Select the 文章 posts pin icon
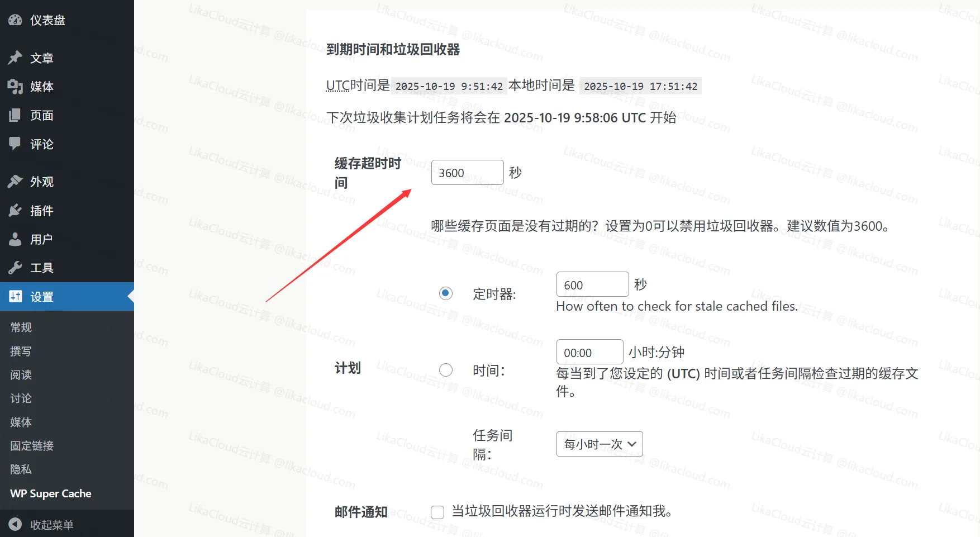 [15, 58]
